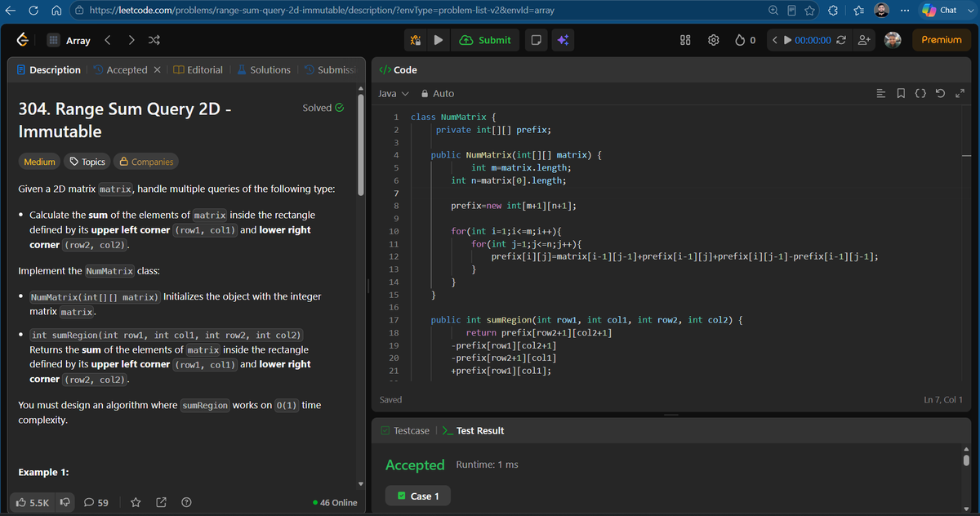Image resolution: width=980 pixels, height=516 pixels.
Task: Switch to the Accepted tab
Action: point(119,70)
